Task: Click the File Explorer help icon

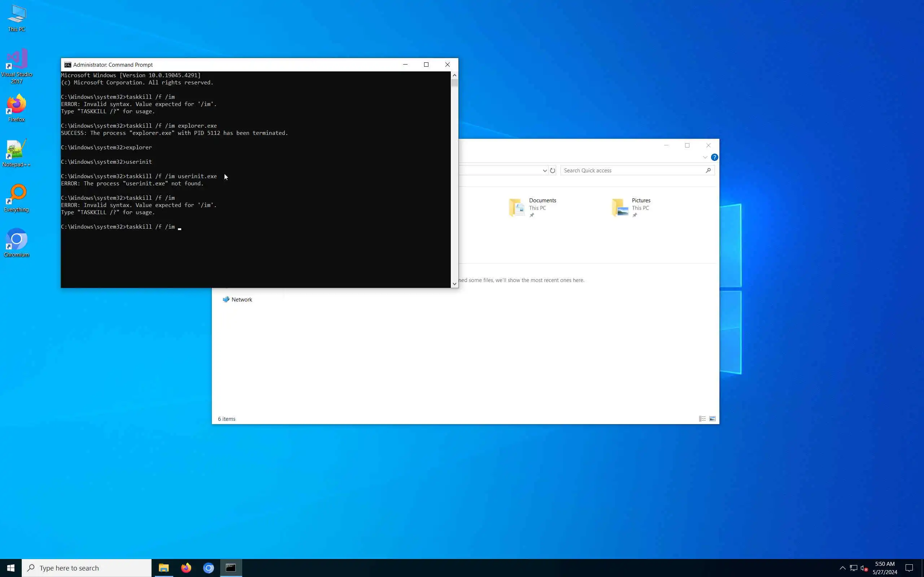Action: (714, 157)
